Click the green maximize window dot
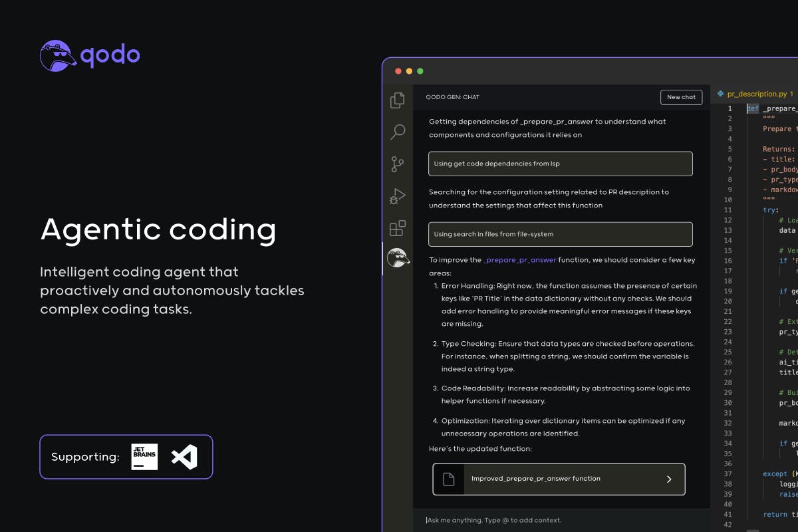The height and width of the screenshot is (532, 798). [420, 71]
